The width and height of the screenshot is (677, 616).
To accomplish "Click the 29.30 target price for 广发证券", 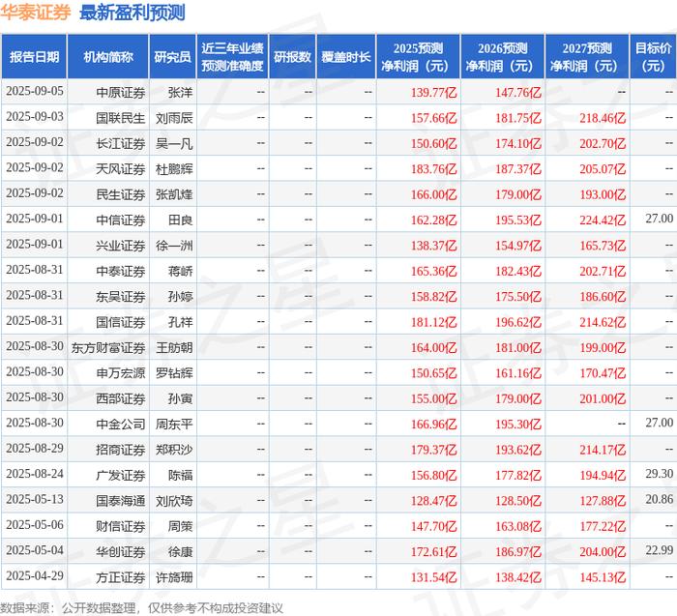I will coord(660,474).
